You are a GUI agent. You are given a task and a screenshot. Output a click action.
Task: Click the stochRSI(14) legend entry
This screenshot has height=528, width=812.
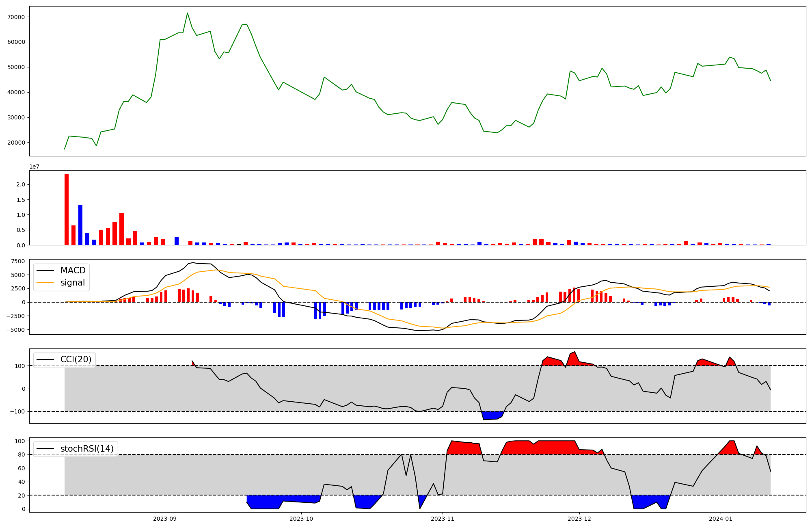(87, 449)
